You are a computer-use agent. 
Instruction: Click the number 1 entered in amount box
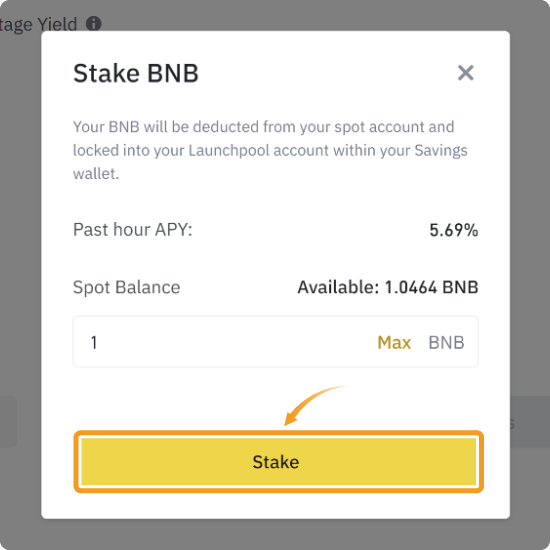click(94, 342)
